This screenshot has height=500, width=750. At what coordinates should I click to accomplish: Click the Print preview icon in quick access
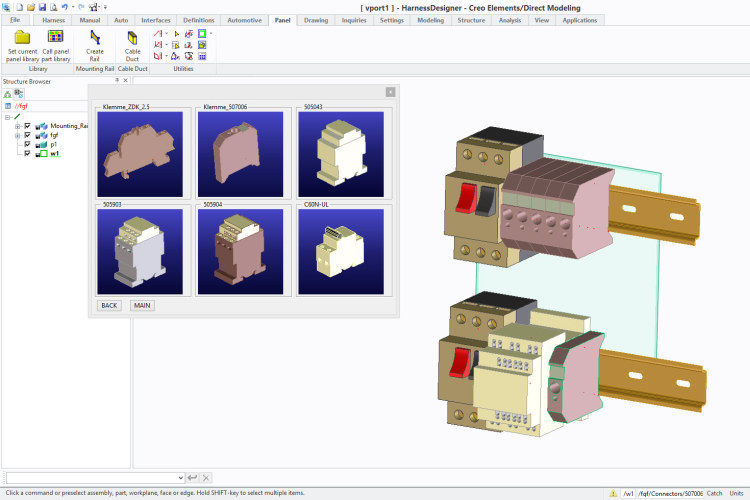(x=54, y=7)
